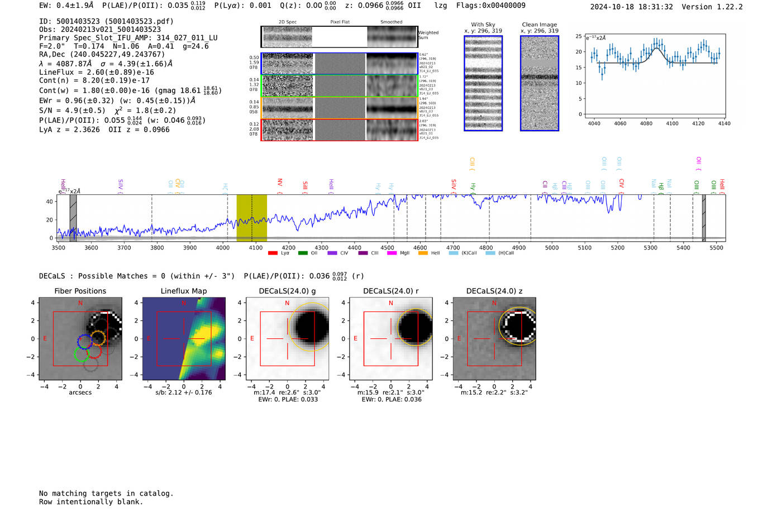Open the Fiber Positions image

coord(80,338)
